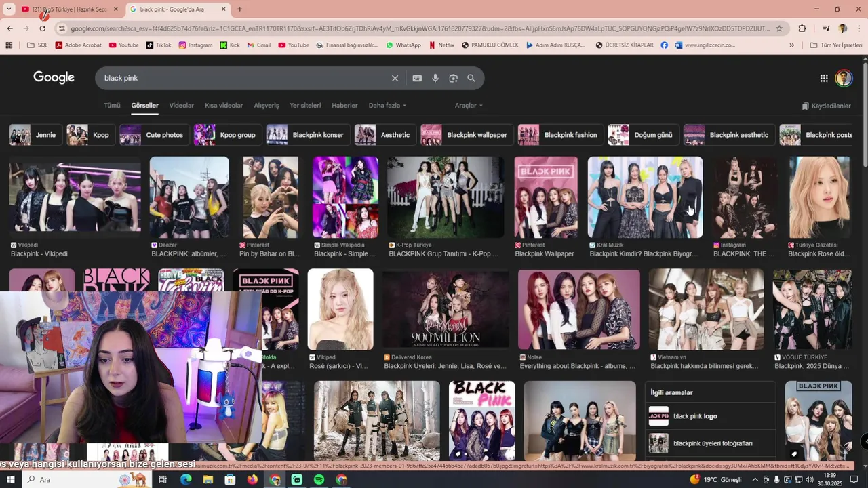Show more bookmarks with the chevron
This screenshot has width=868, height=488.
tap(791, 45)
